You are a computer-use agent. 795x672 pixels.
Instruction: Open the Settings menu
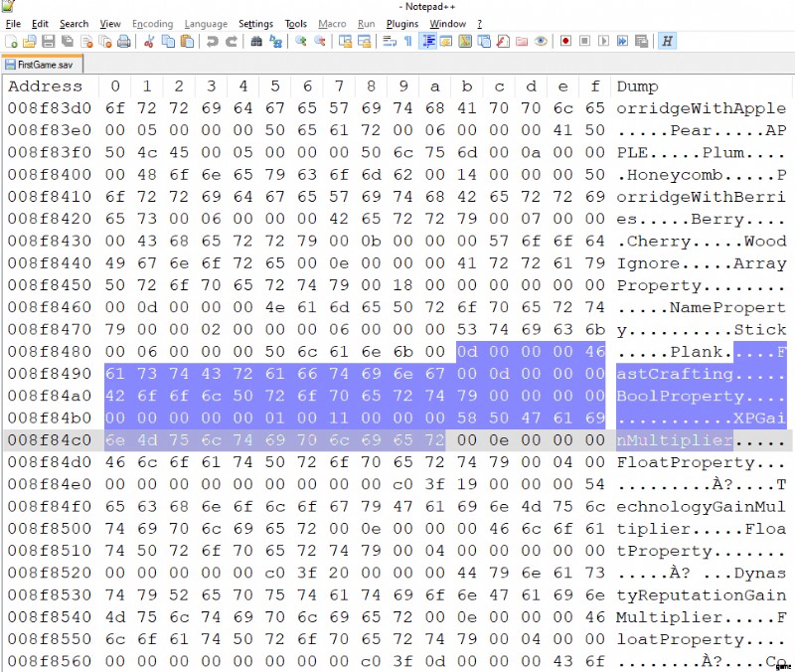pyautogui.click(x=255, y=23)
